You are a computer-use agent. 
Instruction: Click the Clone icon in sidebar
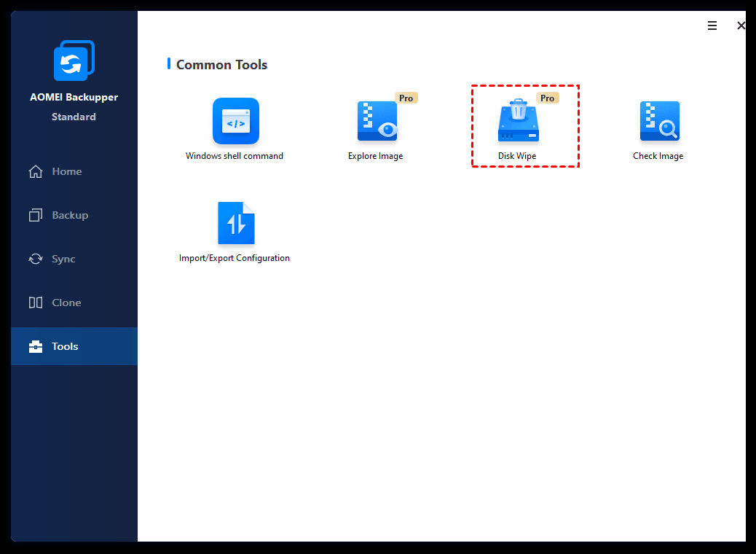click(x=36, y=303)
